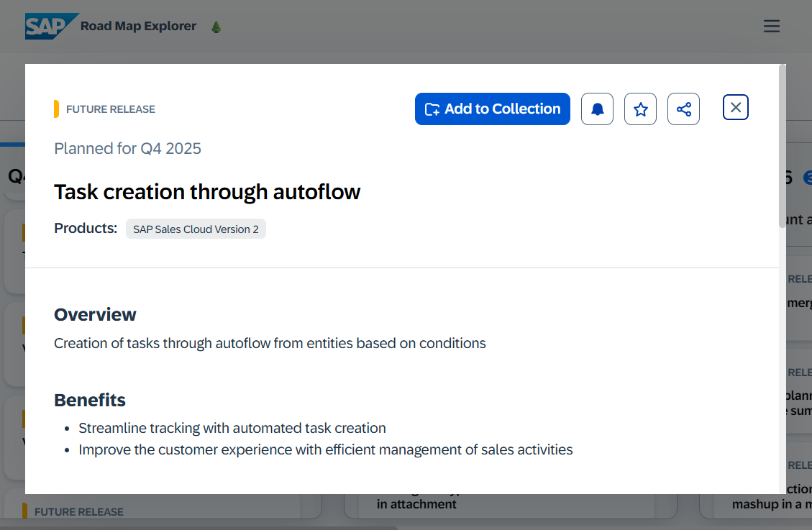Mark this item as favorite with star
This screenshot has height=530, width=812.
pos(640,109)
